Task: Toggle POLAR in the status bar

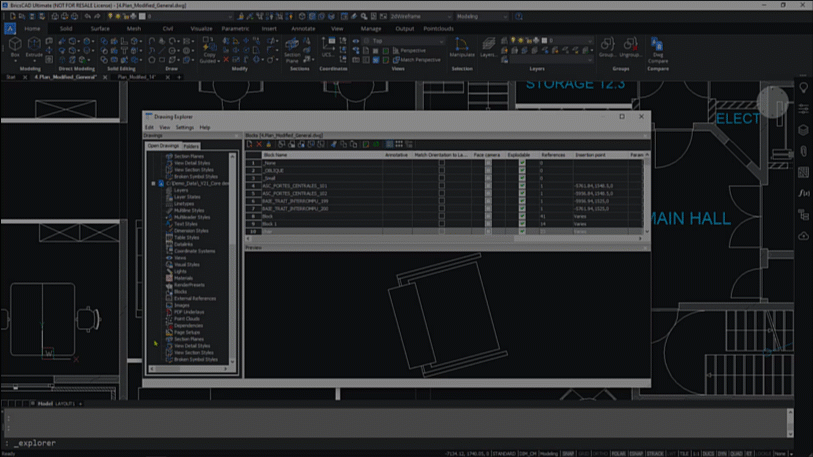Action: tap(619, 454)
